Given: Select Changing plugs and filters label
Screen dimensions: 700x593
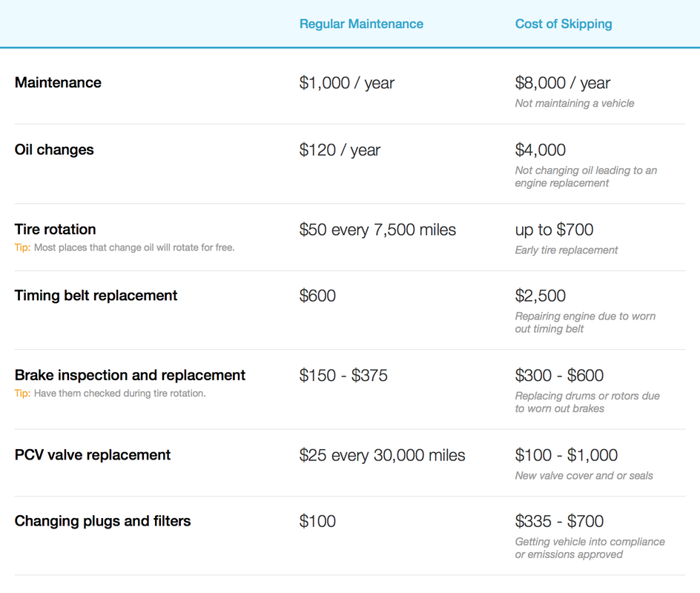Looking at the screenshot, I should (102, 521).
